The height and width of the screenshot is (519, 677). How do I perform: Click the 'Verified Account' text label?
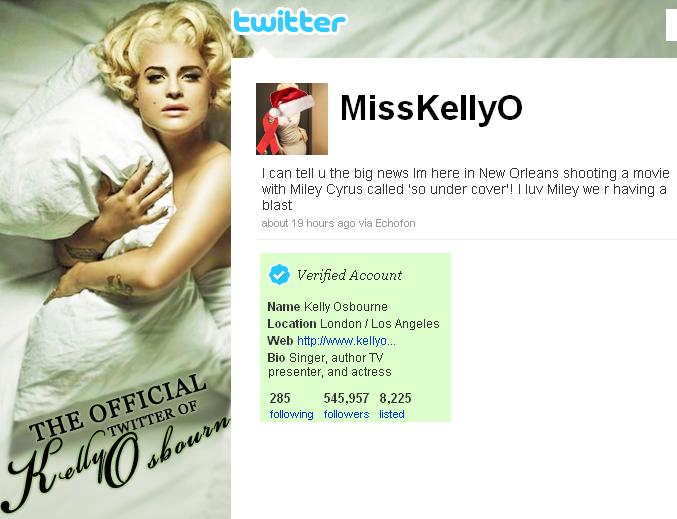(x=349, y=275)
